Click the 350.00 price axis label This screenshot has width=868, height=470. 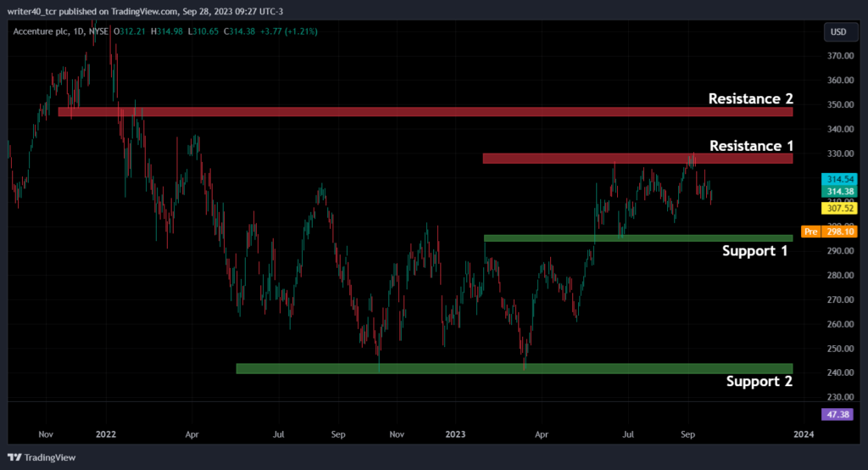click(840, 104)
